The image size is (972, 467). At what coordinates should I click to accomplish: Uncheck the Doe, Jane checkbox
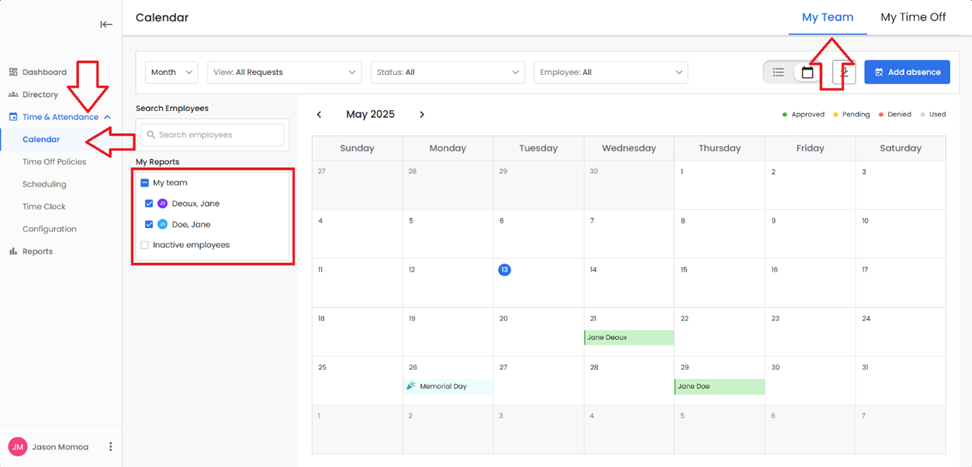[x=149, y=225]
